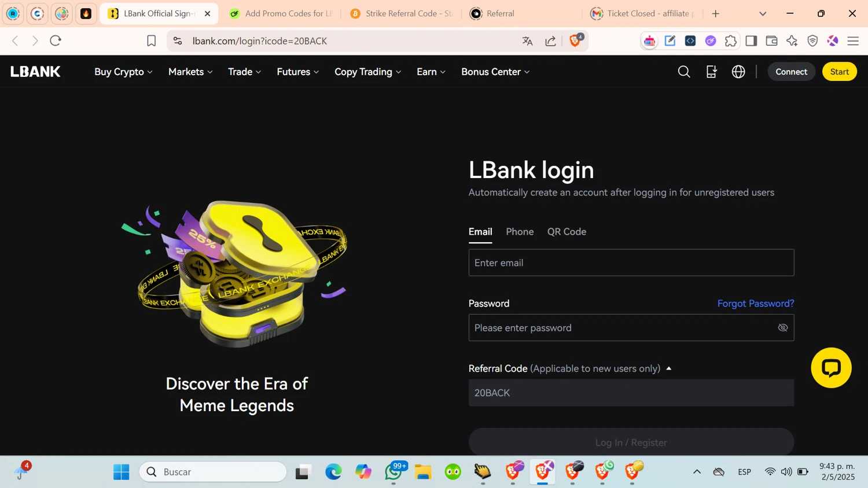868x488 pixels.
Task: Switch to Strike Referral Code tab
Action: (402, 13)
